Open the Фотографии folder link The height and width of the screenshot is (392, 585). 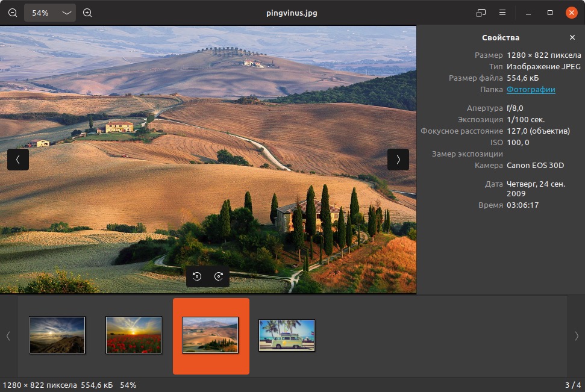(531, 90)
